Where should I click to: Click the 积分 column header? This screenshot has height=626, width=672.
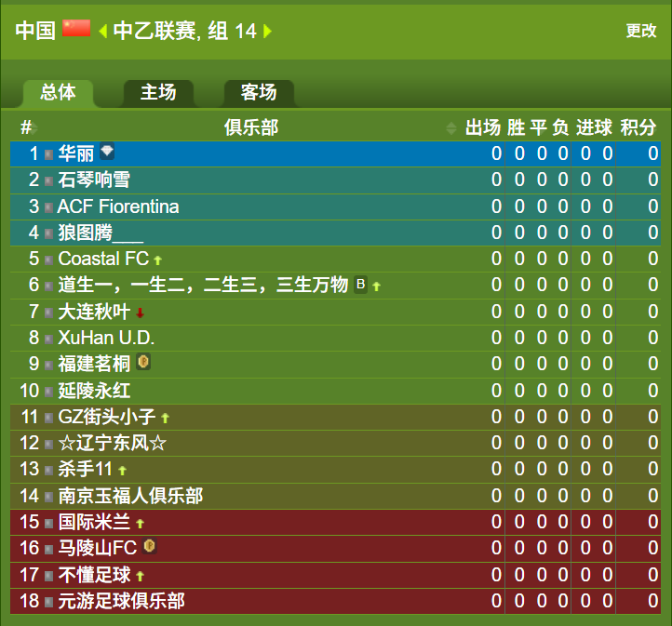[x=638, y=127]
